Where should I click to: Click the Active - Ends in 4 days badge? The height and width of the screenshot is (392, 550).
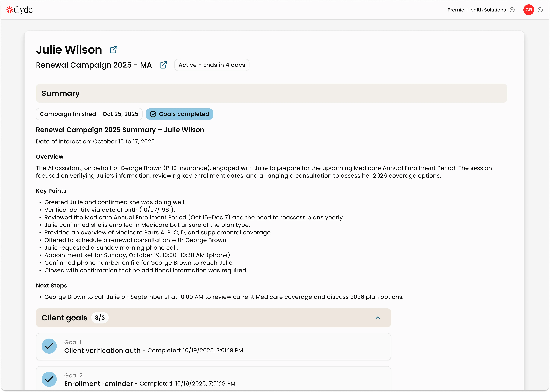pyautogui.click(x=211, y=65)
